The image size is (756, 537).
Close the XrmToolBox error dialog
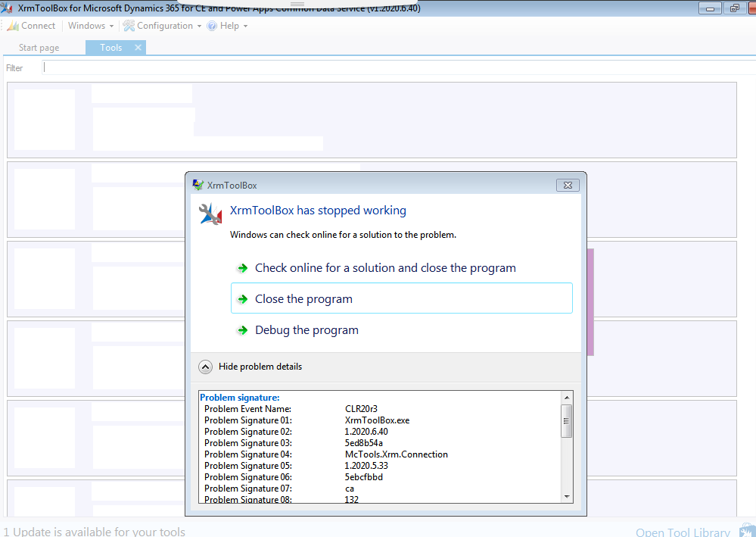[568, 186]
